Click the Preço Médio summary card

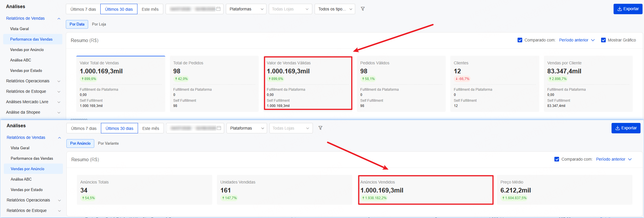point(565,190)
